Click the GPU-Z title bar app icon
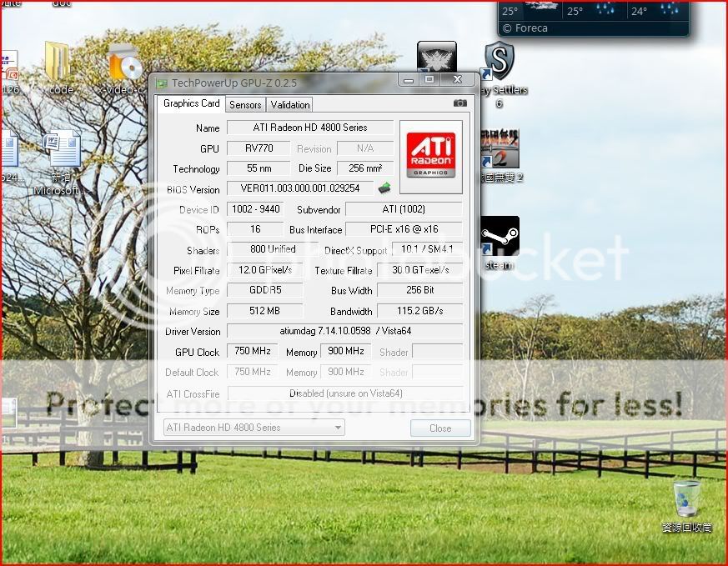 [x=162, y=83]
